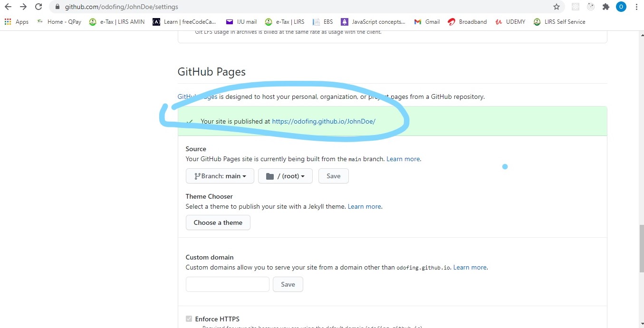This screenshot has height=328, width=644.
Task: Click the Source heading text
Action: point(196,149)
